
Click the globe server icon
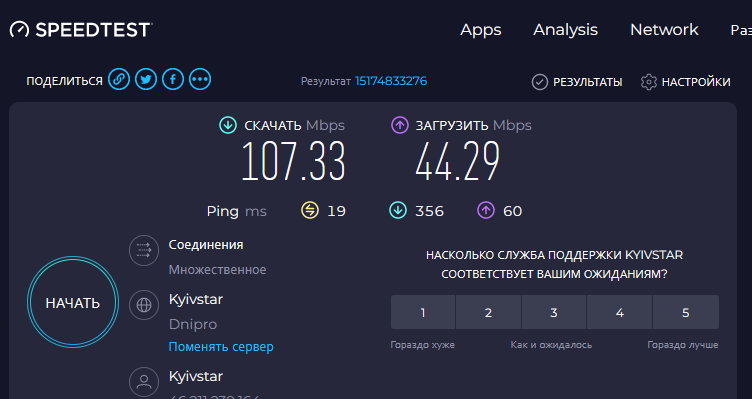click(x=144, y=305)
